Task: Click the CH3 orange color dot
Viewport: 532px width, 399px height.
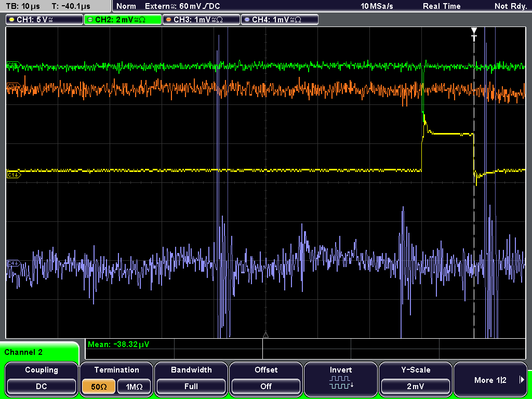Action: click(x=169, y=20)
